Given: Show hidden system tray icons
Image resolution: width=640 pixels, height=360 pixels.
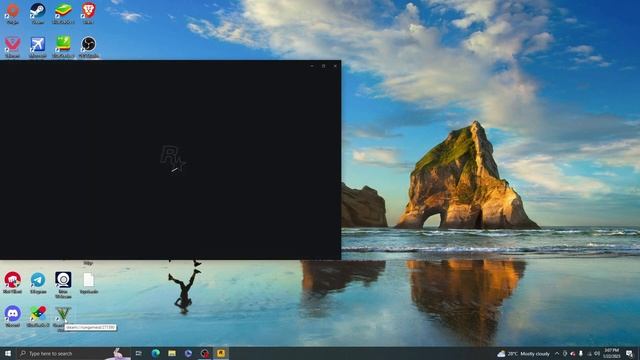Looking at the screenshot, I should tap(557, 353).
